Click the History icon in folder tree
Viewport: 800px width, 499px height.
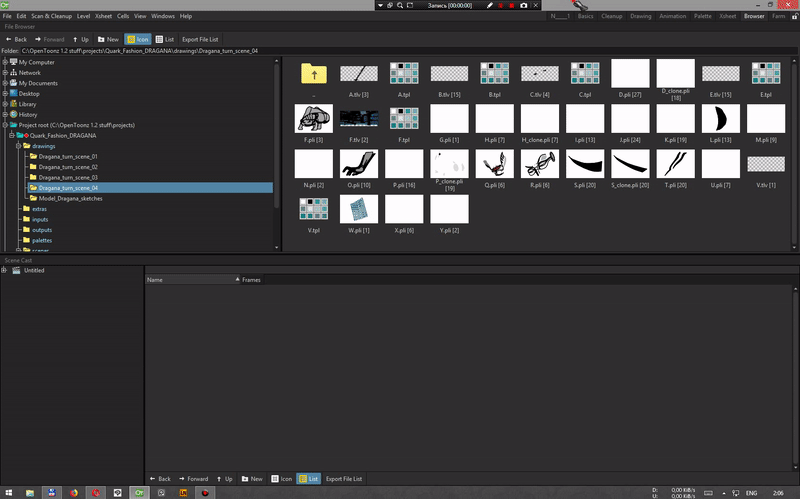(14, 114)
